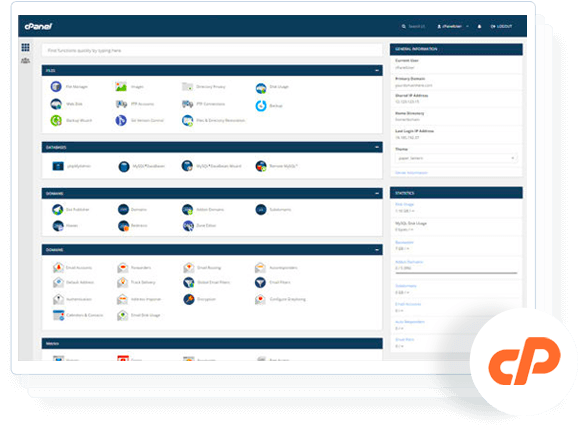Click the Statistics panel header
Image resolution: width=578 pixels, height=429 pixels.
pos(456,193)
